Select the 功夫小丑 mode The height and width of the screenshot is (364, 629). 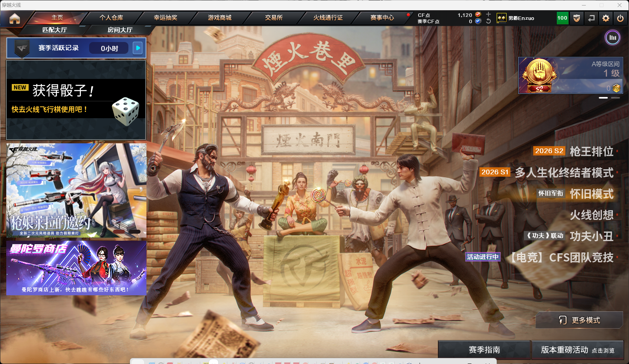coord(592,236)
